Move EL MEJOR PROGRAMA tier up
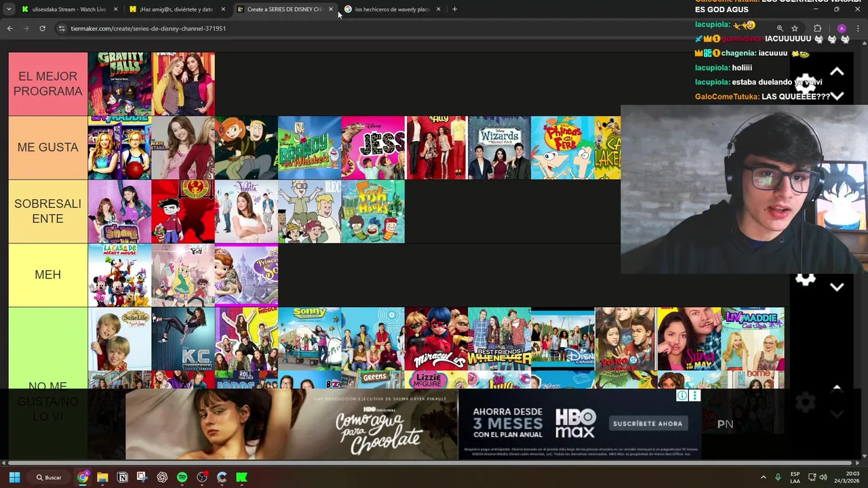Viewport: 868px width, 488px height. 837,71
